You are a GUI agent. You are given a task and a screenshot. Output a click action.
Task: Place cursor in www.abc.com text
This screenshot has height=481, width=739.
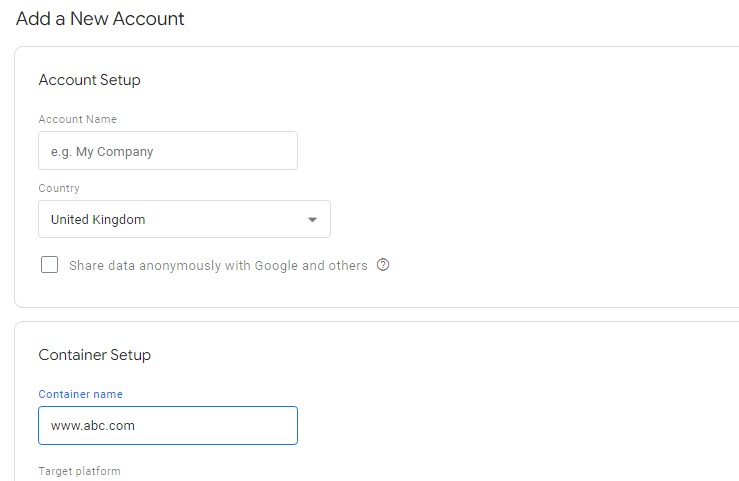[93, 425]
